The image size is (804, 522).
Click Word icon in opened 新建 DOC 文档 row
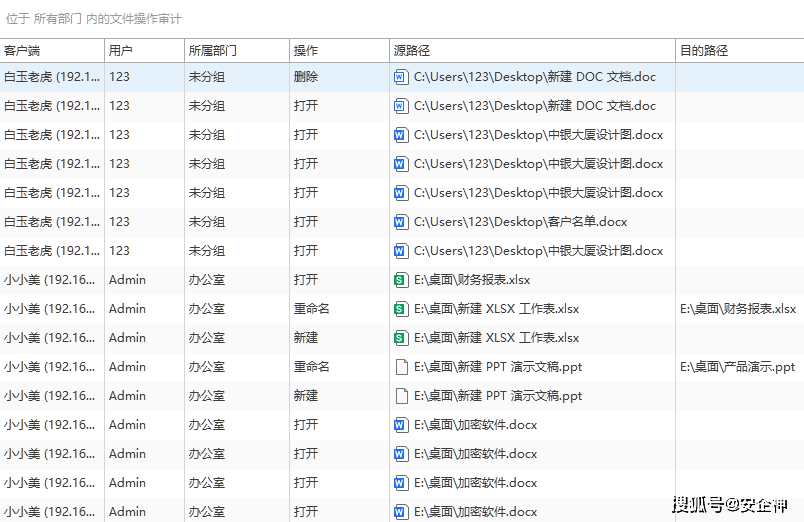coord(401,106)
